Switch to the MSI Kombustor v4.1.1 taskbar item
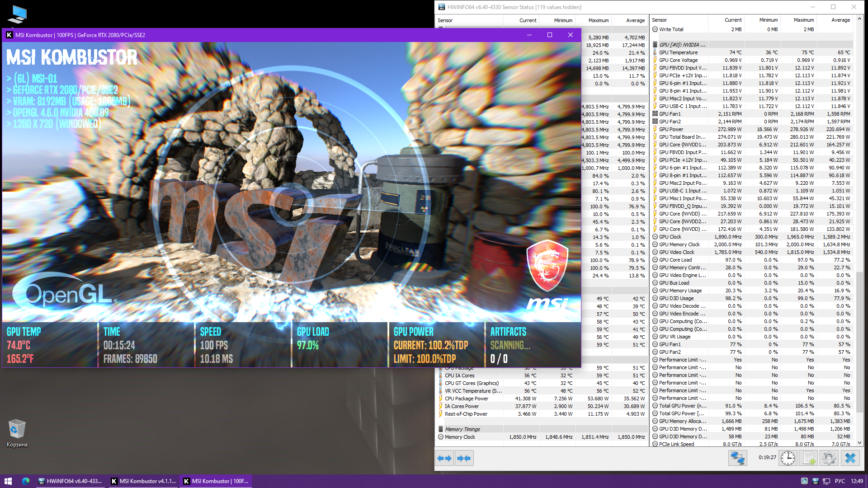This screenshot has width=868, height=488. click(x=144, y=481)
